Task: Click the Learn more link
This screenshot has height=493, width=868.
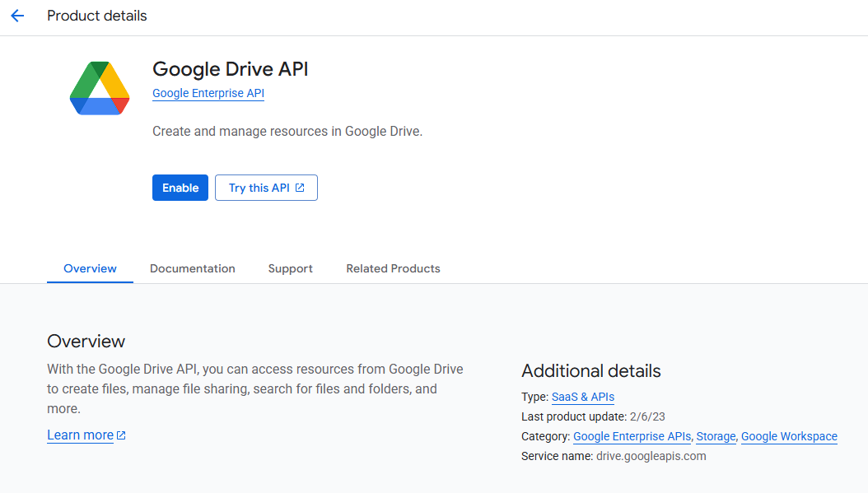Action: 80,435
